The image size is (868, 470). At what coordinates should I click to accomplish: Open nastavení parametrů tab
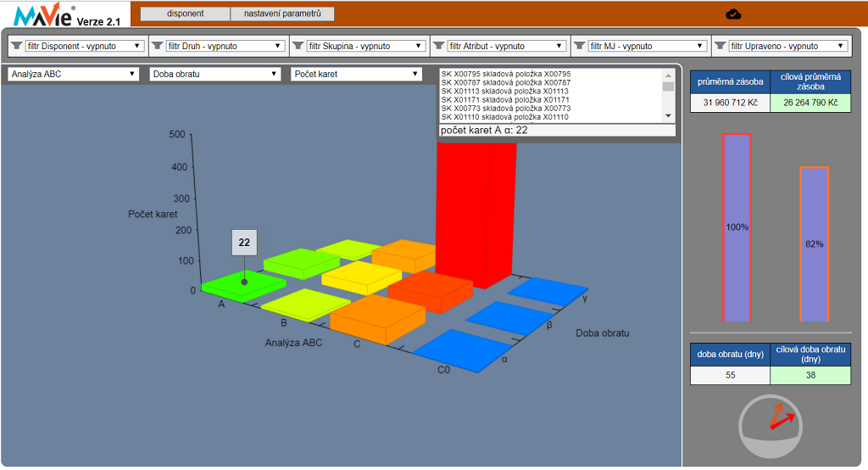(x=282, y=14)
